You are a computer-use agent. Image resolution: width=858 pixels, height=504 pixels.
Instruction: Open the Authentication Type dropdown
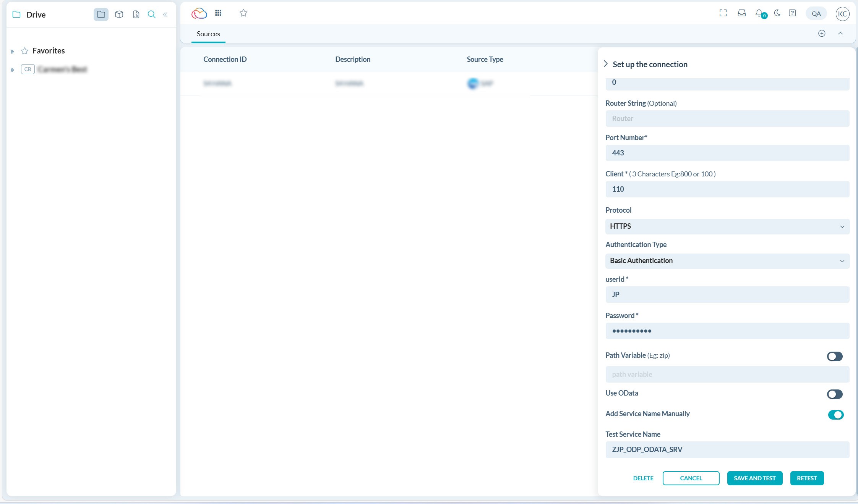(x=727, y=261)
